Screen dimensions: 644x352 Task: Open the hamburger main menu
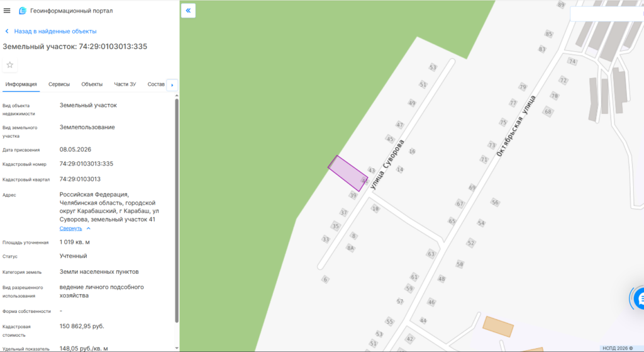point(7,11)
